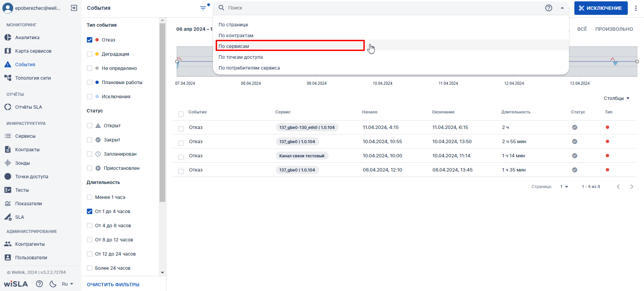Viewport: 644px width, 291px height.
Task: Sort the table by Длительность column
Action: (x=516, y=112)
